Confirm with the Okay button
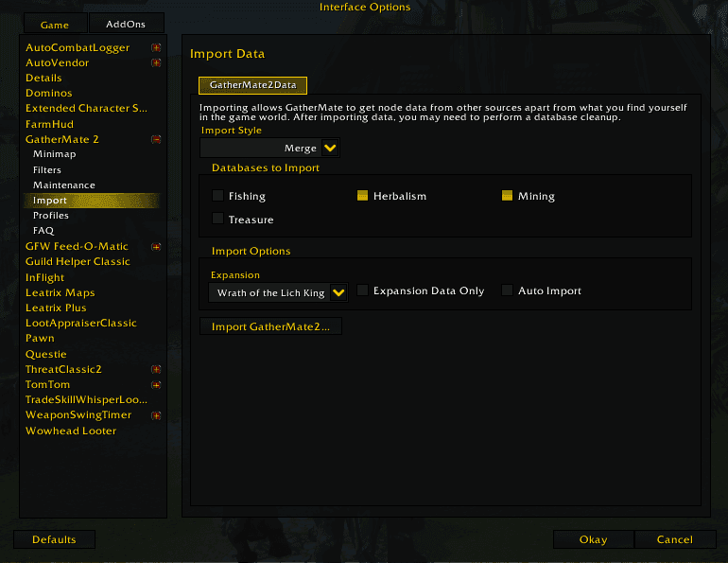Image resolution: width=728 pixels, height=563 pixels. [x=594, y=539]
